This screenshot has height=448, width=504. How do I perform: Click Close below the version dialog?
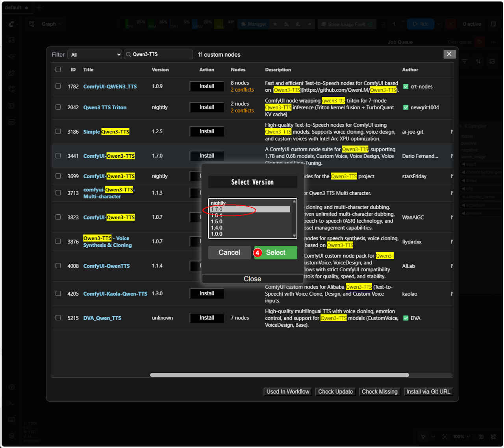coord(252,279)
